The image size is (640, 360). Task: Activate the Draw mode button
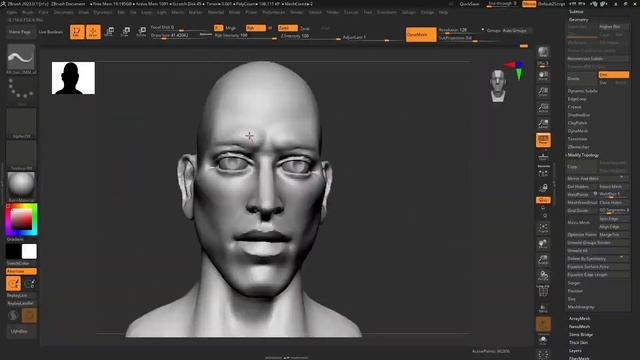click(93, 32)
